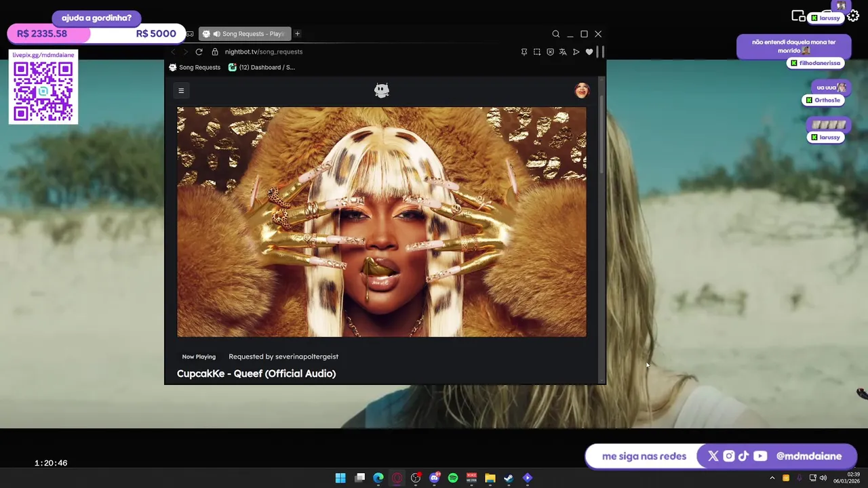The height and width of the screenshot is (488, 868).
Task: Click the livepix.gg/mdmdaiane link text
Action: (43, 55)
